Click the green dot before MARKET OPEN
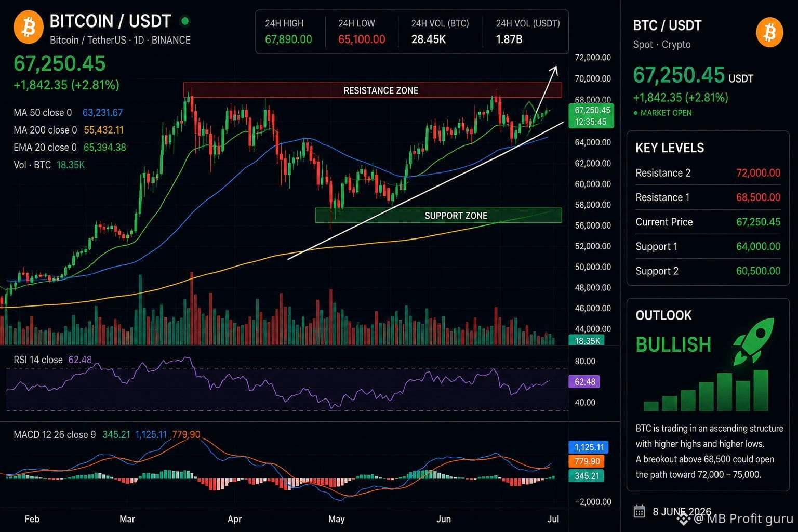This screenshot has height=532, width=798. point(635,113)
